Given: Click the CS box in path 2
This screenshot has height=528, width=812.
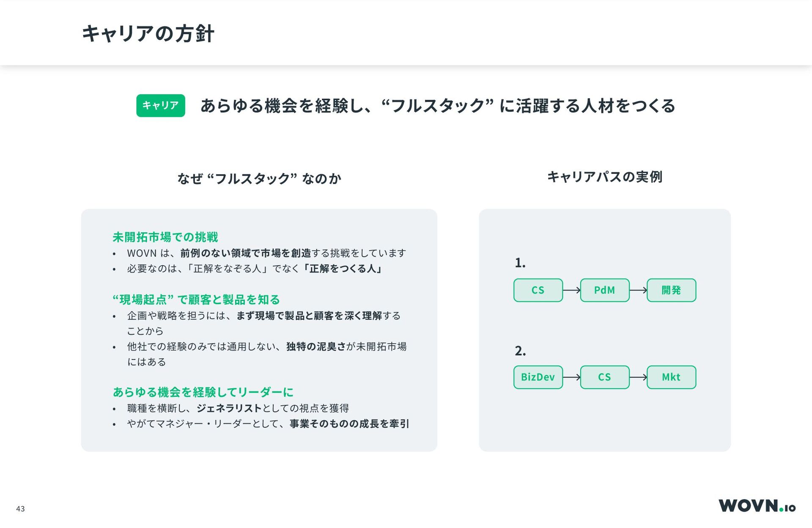Looking at the screenshot, I should (605, 377).
